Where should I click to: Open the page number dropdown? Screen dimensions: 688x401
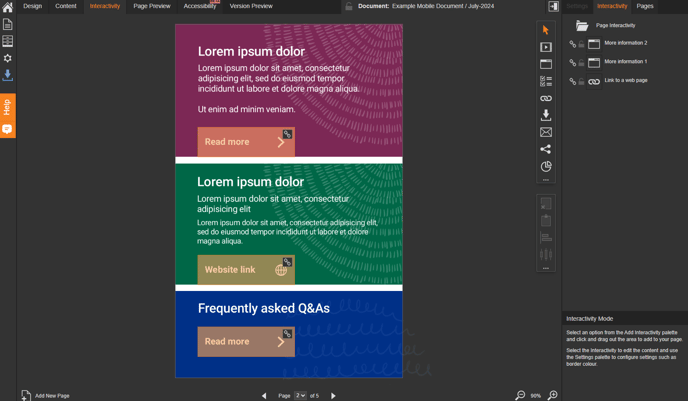300,396
